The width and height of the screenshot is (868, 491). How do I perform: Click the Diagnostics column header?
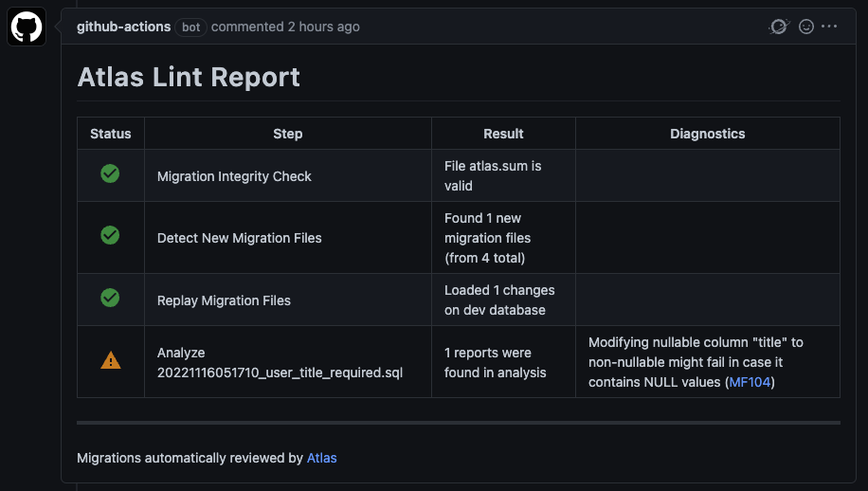click(708, 134)
